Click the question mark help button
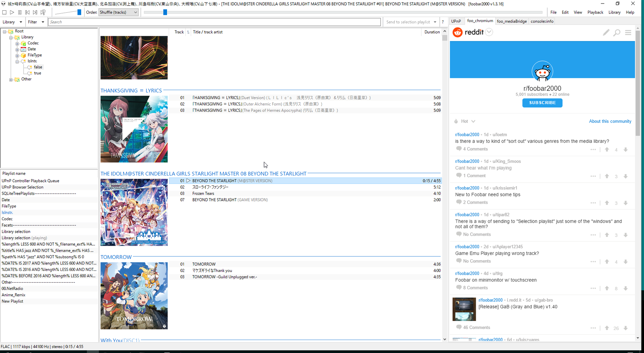Viewport: 644px width, 353px height. click(x=443, y=22)
